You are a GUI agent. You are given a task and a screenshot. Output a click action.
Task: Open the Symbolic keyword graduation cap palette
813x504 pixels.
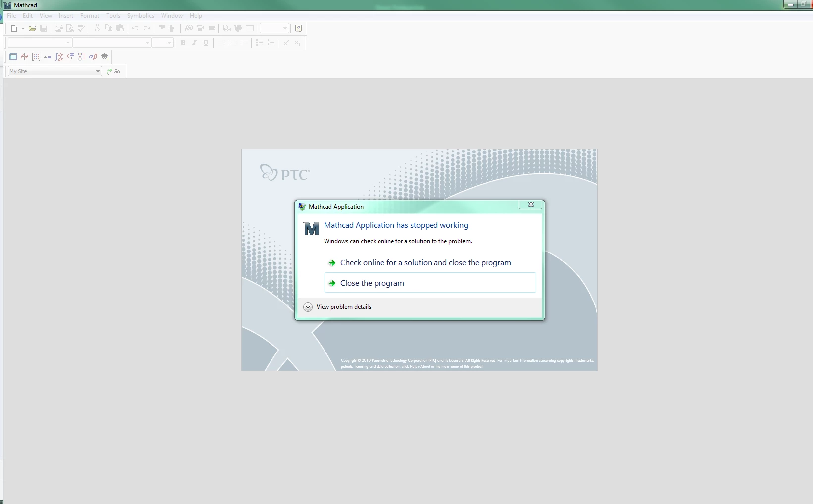105,57
